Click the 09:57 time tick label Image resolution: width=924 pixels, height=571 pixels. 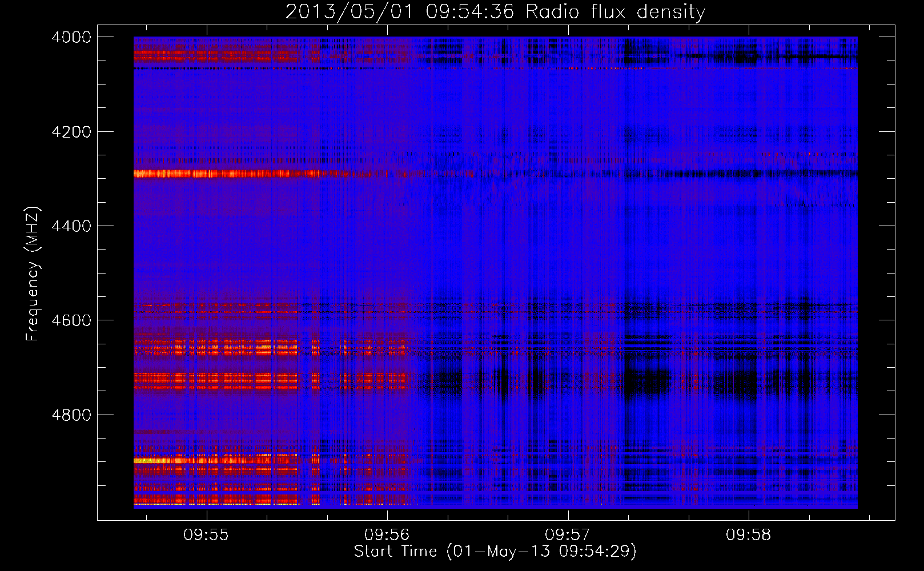[568, 535]
